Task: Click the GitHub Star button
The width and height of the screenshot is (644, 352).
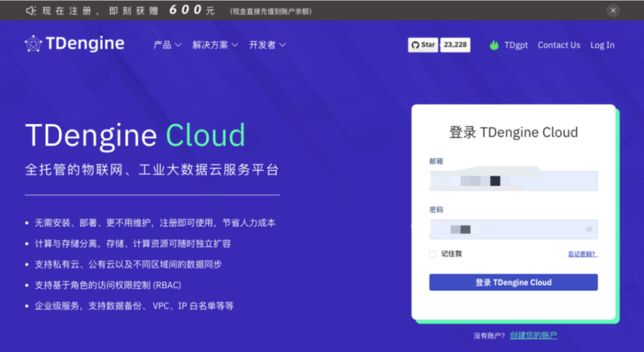Action: coord(423,45)
